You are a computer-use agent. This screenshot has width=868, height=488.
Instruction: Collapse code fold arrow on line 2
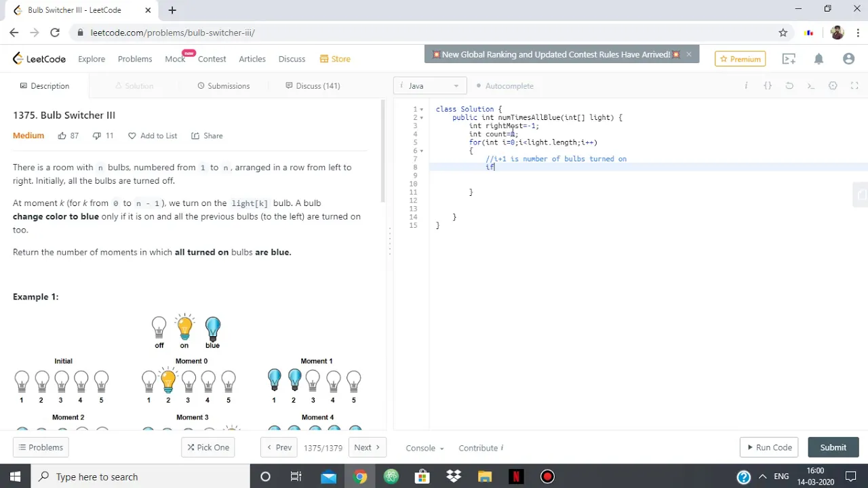click(422, 117)
